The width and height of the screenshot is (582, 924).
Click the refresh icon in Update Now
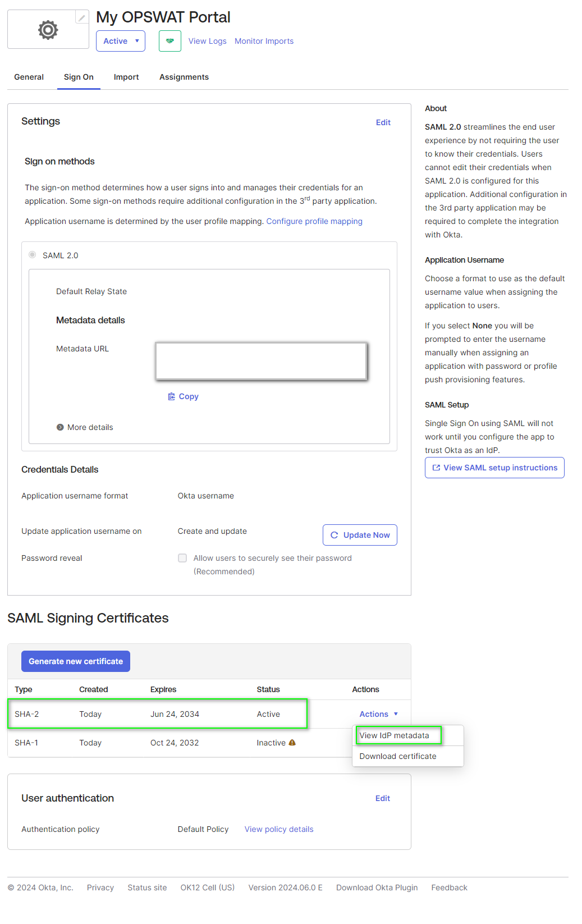coord(334,535)
